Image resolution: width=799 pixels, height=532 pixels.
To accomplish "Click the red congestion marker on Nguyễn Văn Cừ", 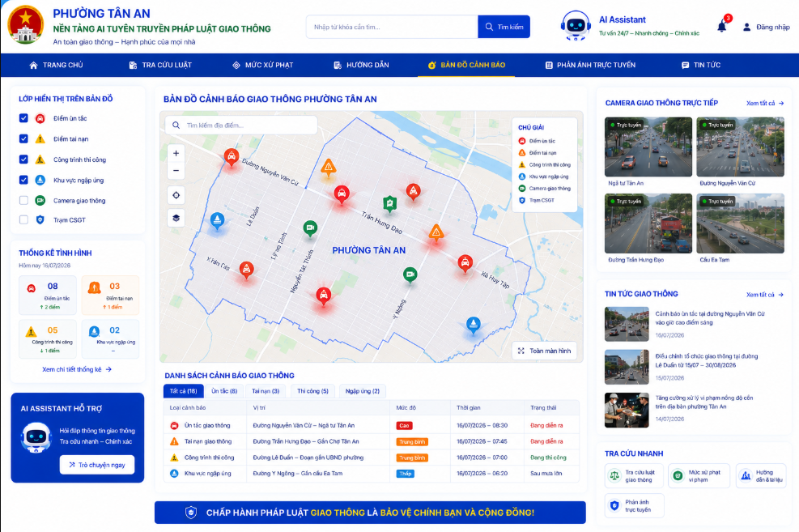I will tap(232, 156).
